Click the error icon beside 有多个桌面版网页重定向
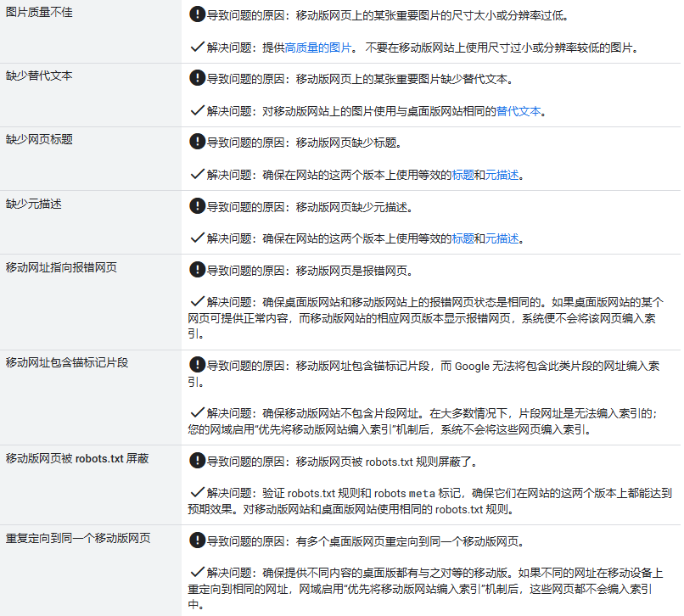 click(197, 540)
